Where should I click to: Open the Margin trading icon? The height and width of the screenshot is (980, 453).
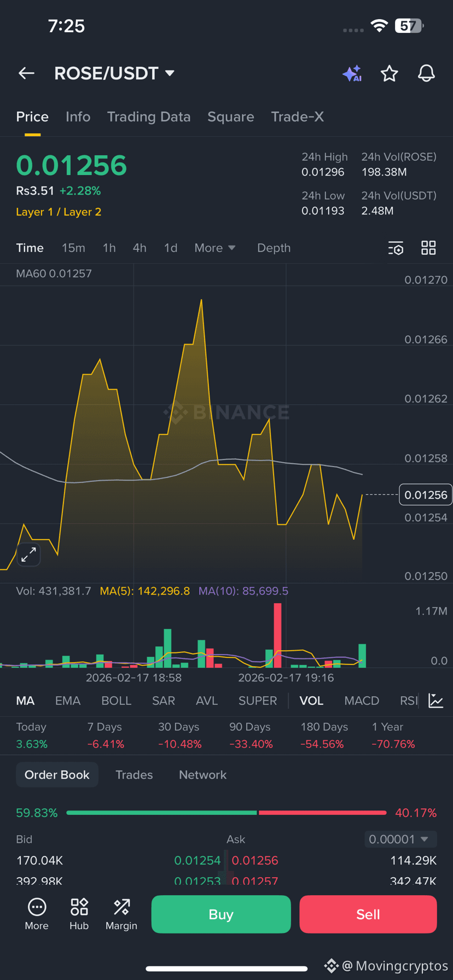121,914
